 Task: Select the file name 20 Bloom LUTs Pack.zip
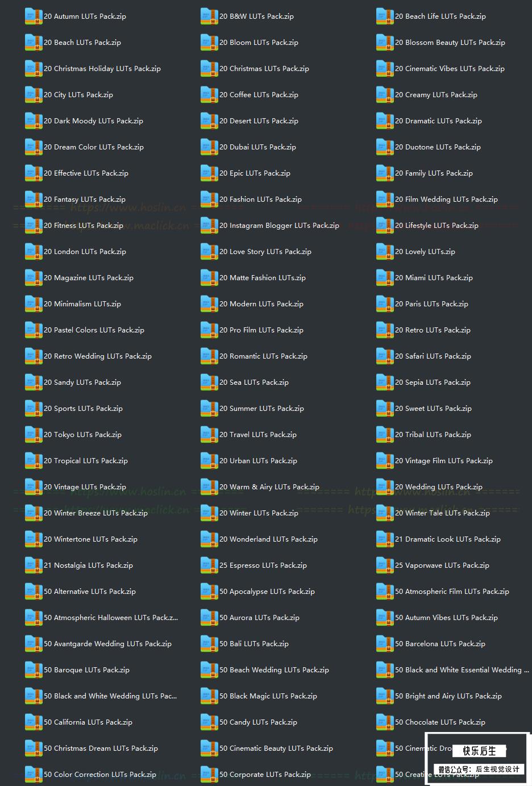[x=259, y=43]
